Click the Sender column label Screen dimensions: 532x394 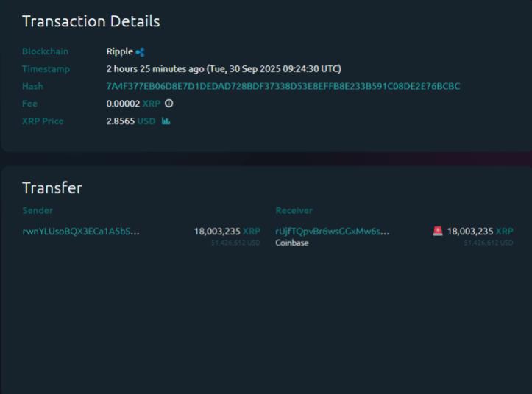(x=38, y=211)
